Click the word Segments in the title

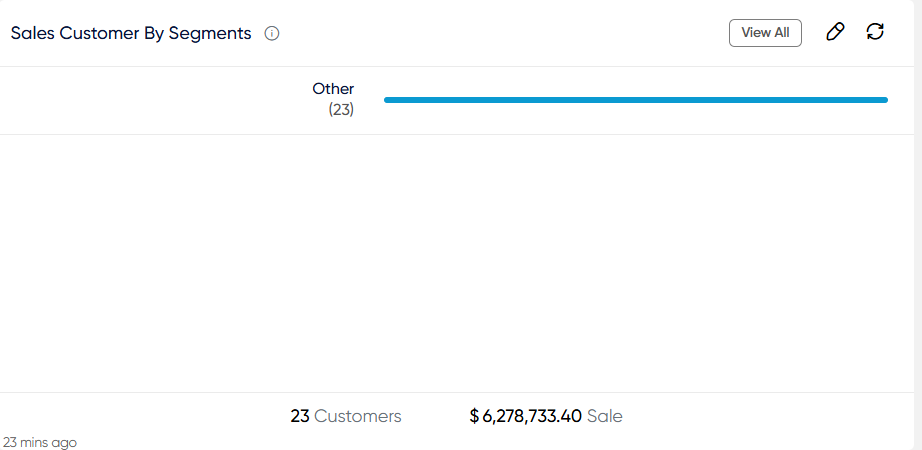[x=210, y=34]
